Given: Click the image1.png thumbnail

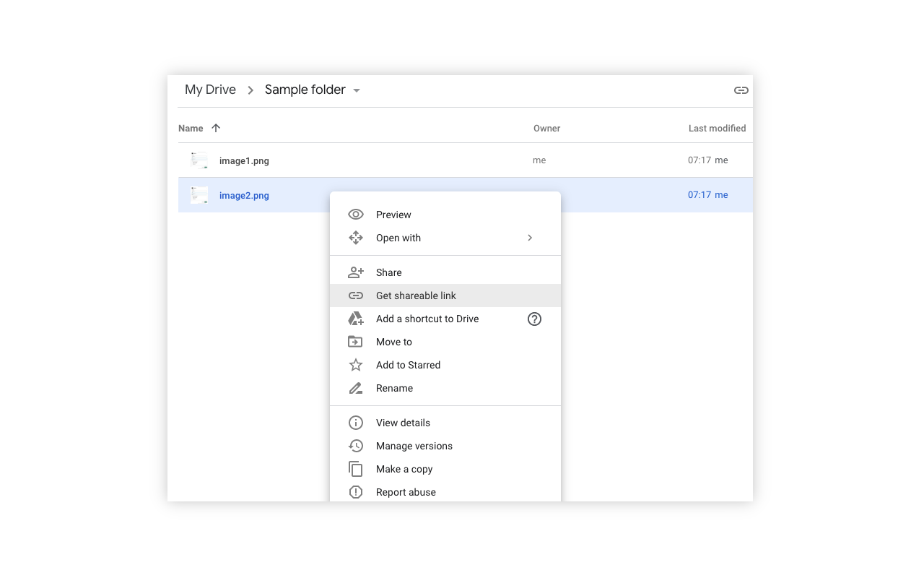Looking at the screenshot, I should point(199,160).
